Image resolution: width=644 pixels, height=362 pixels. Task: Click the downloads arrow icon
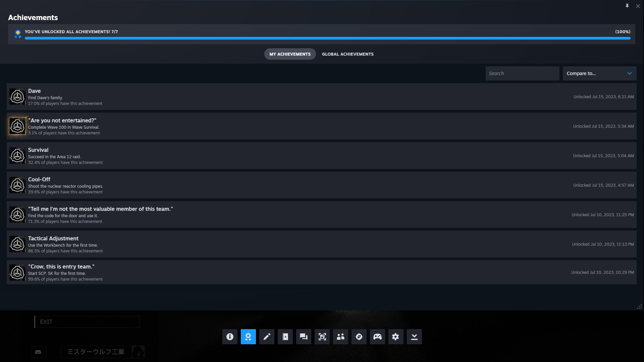[414, 337]
